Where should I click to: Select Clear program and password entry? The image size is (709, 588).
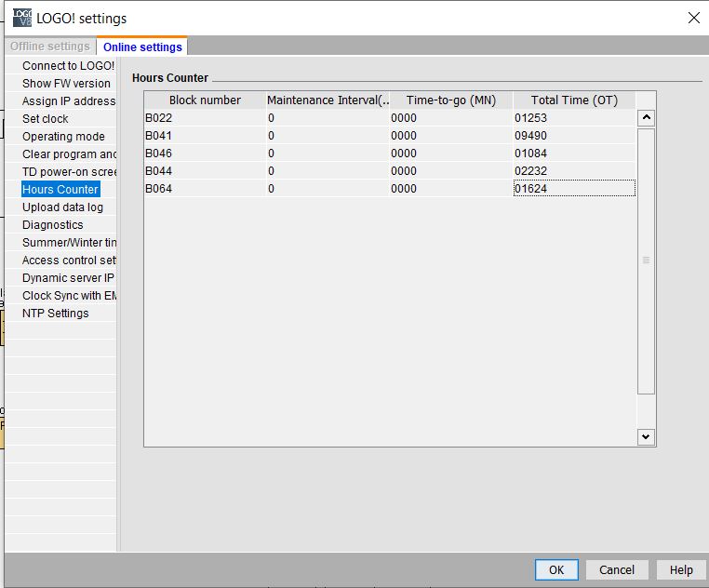point(69,154)
